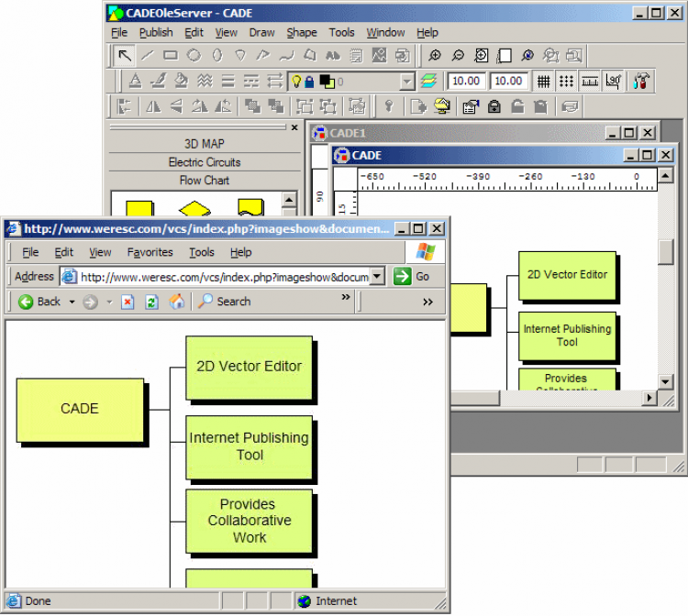Open the arrow ends style tool
Image resolution: width=688 pixels, height=616 pixels.
coord(274,81)
